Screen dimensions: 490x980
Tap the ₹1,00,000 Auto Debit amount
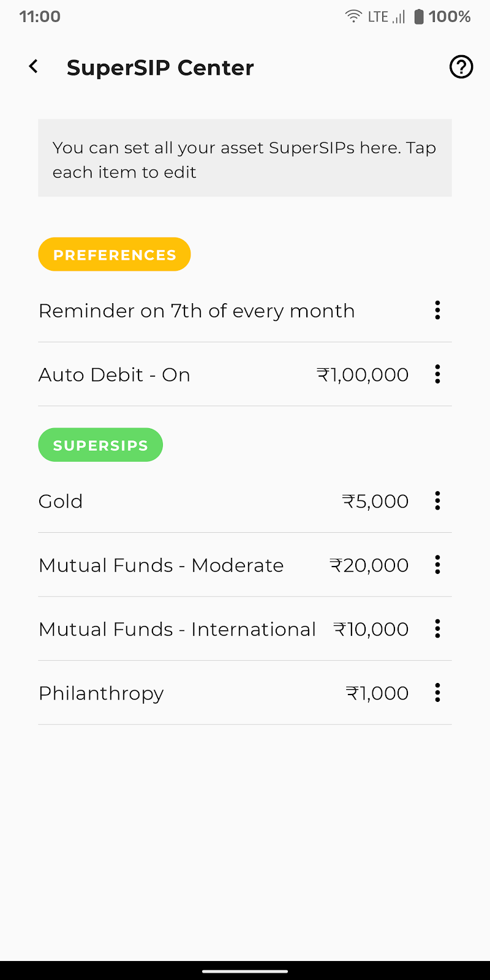(x=363, y=375)
